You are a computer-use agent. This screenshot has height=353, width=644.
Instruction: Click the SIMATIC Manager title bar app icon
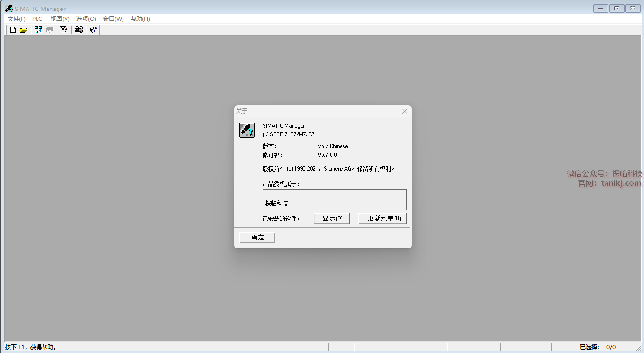point(9,9)
